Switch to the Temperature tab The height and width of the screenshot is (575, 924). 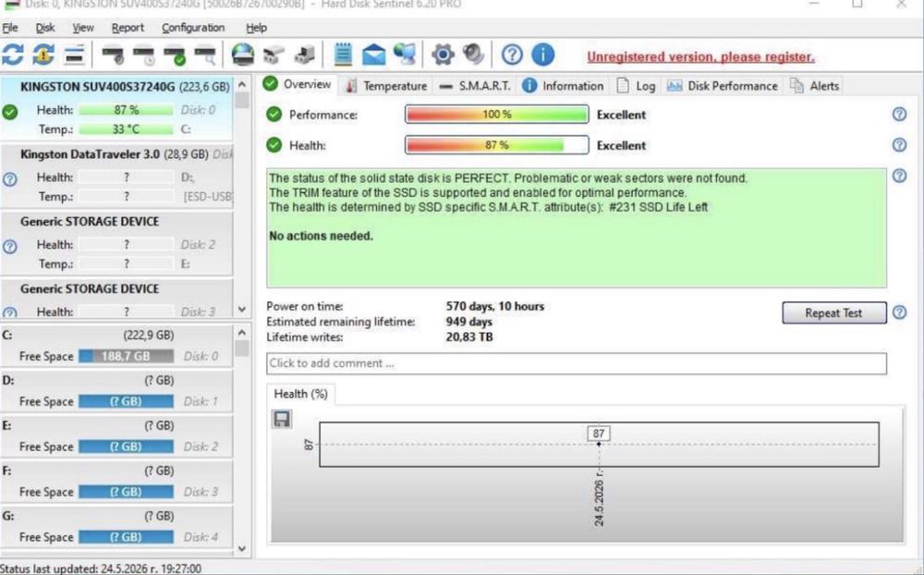point(386,86)
